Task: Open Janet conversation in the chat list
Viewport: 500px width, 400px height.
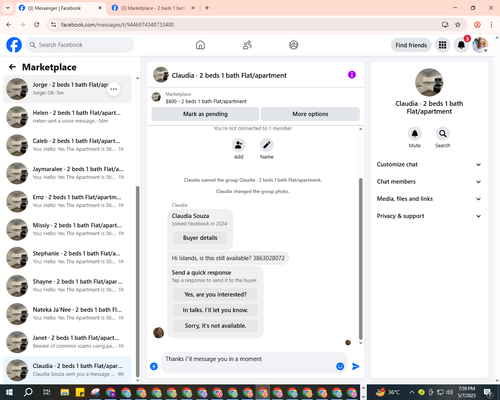Action: pyautogui.click(x=67, y=342)
